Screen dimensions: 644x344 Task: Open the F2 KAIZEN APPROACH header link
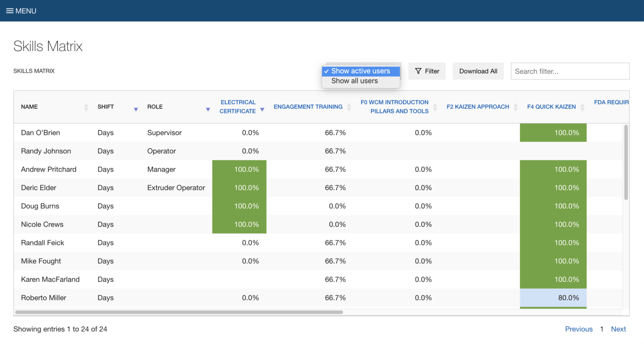[478, 107]
